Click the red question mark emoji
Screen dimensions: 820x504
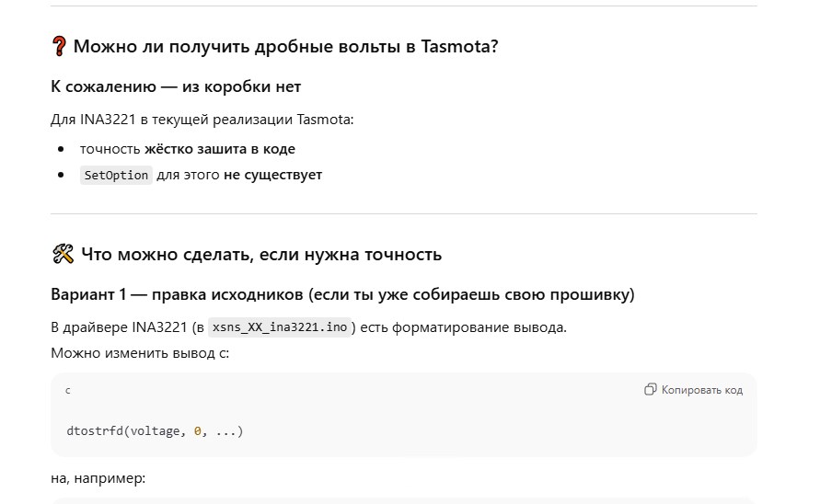pos(60,46)
